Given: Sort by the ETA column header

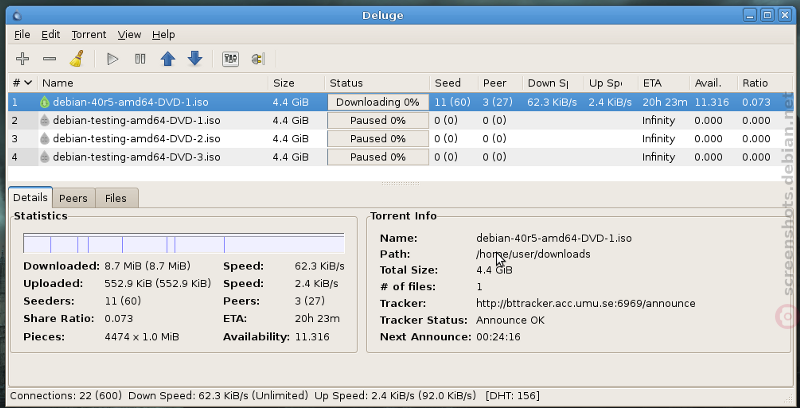Looking at the screenshot, I should (x=664, y=83).
